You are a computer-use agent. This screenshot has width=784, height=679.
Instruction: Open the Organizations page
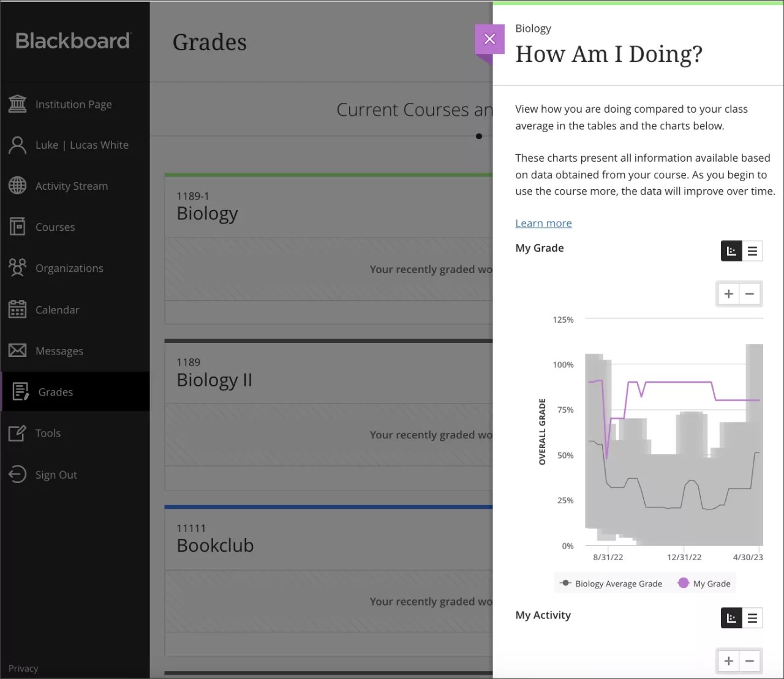click(x=69, y=268)
